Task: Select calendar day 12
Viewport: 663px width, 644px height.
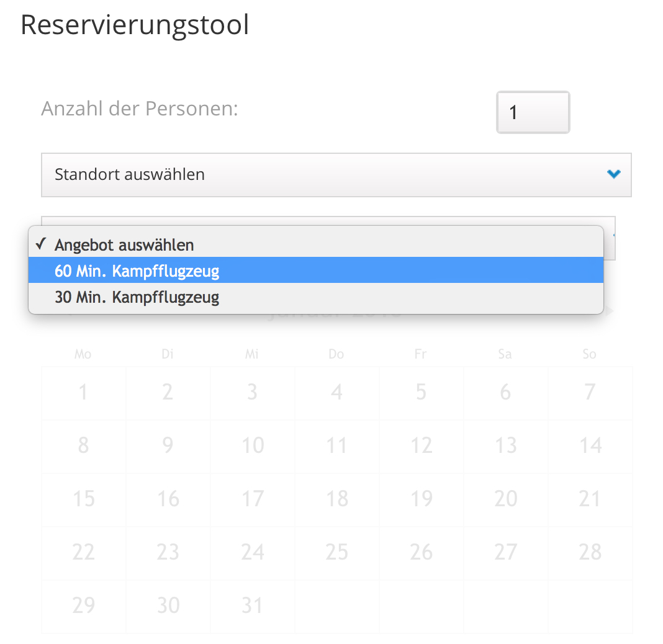Action: pos(421,446)
